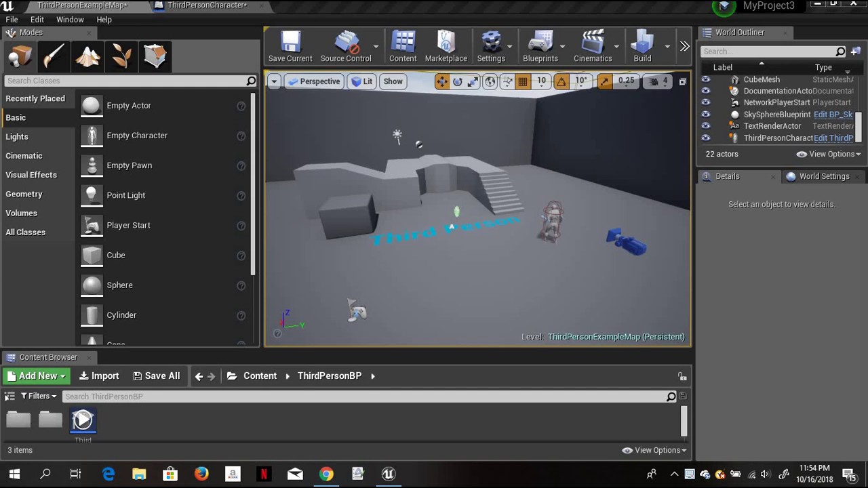Open grid snap size dropdown showing 10
The image size is (868, 488).
[541, 81]
